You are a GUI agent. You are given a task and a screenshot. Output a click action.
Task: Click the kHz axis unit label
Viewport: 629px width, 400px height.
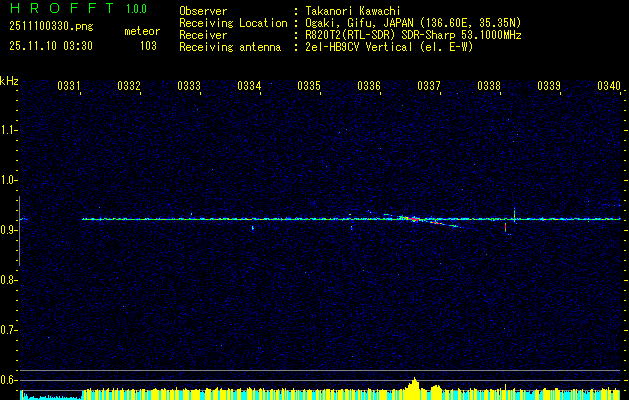9,81
